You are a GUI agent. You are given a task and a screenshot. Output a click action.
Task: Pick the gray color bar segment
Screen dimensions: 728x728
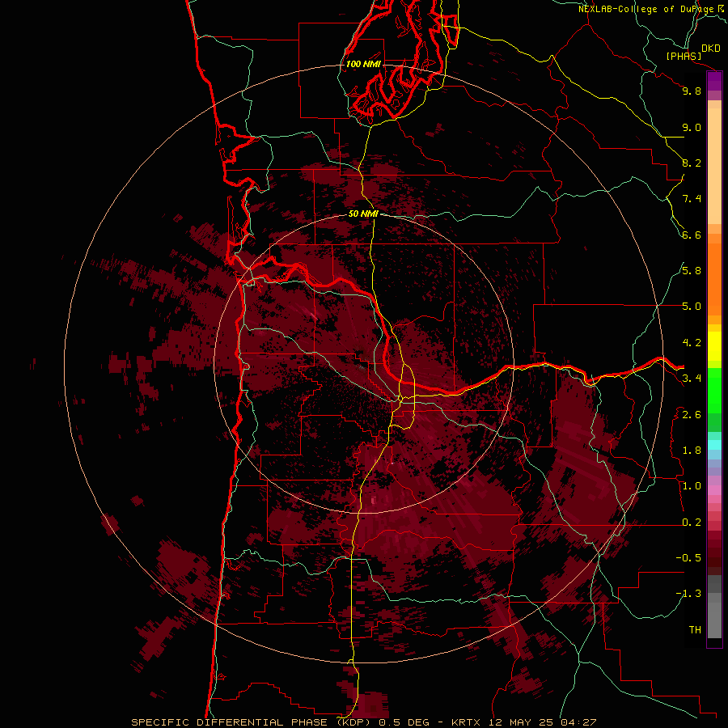(714, 620)
